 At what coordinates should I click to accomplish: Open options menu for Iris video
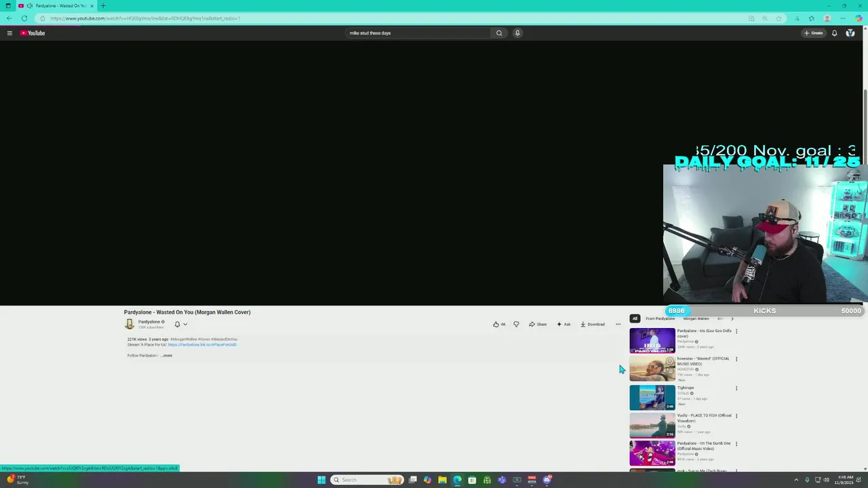736,331
